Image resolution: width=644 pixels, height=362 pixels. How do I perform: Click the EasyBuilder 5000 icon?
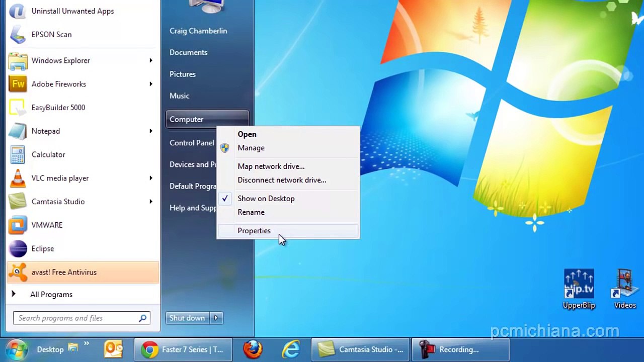(18, 108)
